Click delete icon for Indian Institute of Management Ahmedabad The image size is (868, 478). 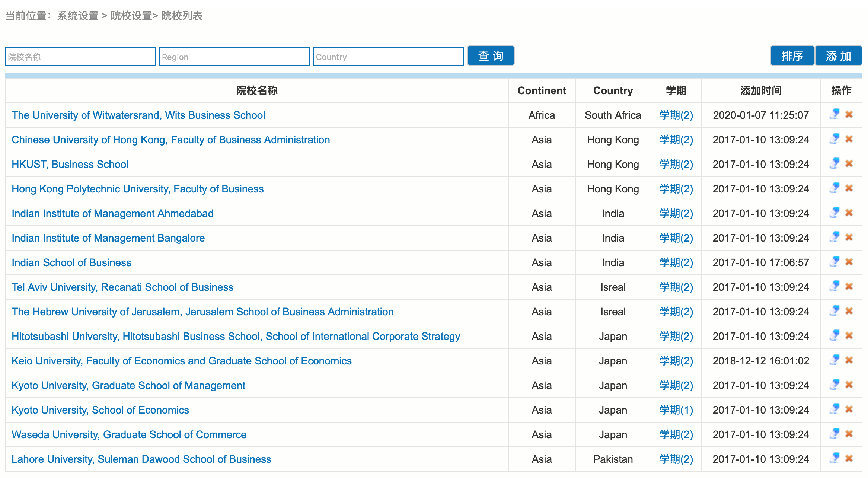849,213
